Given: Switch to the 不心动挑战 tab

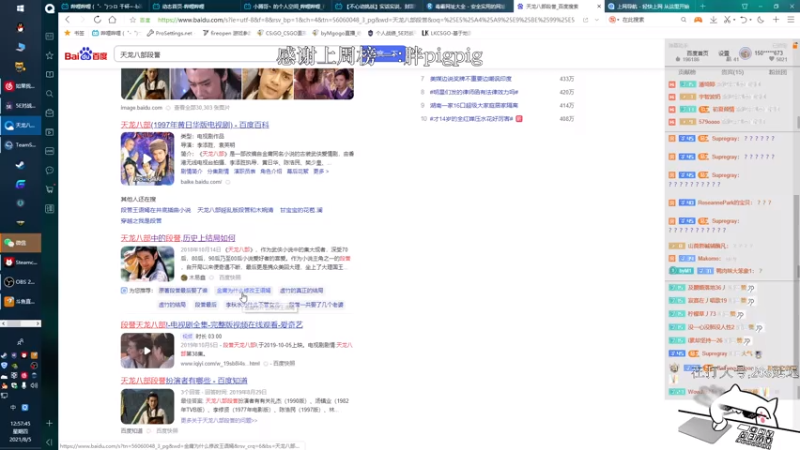Looking at the screenshot, I should coord(376,6).
